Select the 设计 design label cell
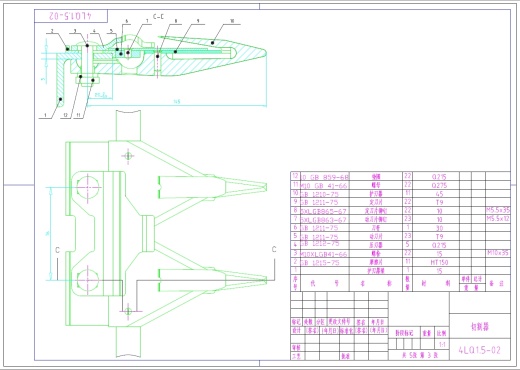This screenshot has height=370, width=520. (x=296, y=330)
